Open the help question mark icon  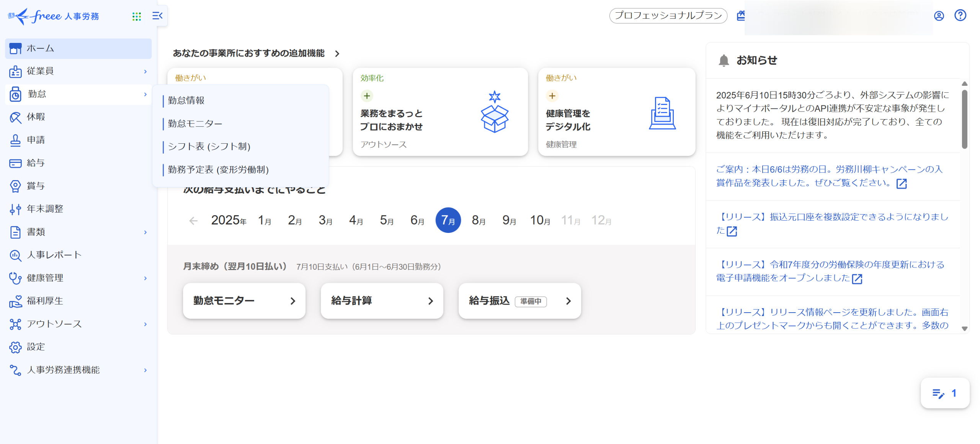960,15
